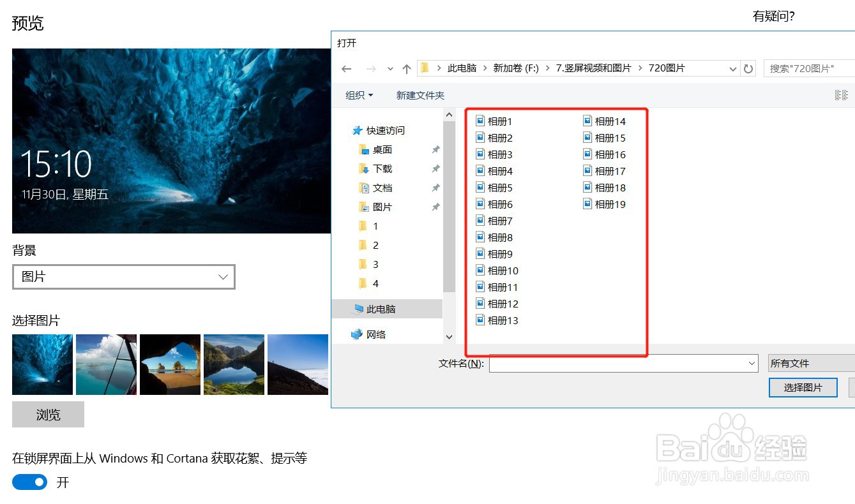Click the forward navigation arrow
The height and width of the screenshot is (504, 855).
[371, 68]
